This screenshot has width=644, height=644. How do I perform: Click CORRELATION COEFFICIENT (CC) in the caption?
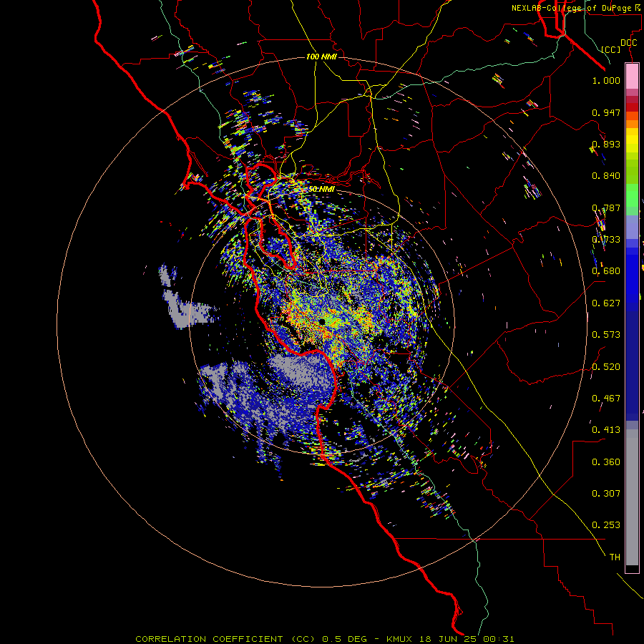225,639
